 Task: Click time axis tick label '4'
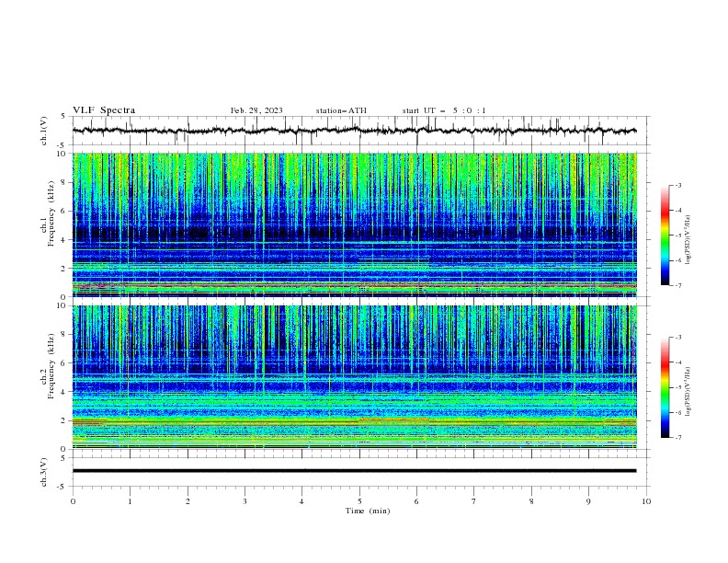(301, 501)
